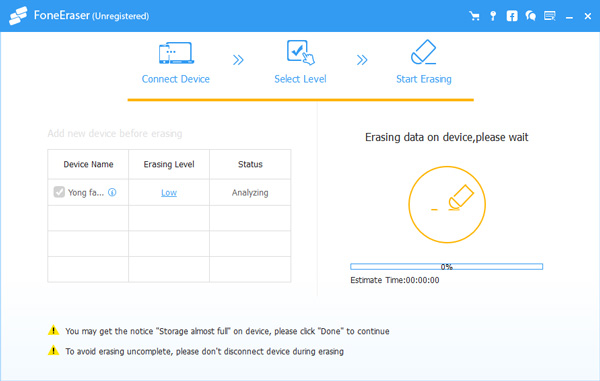
Task: Click the device info icon beside Yong fa...
Action: point(112,192)
